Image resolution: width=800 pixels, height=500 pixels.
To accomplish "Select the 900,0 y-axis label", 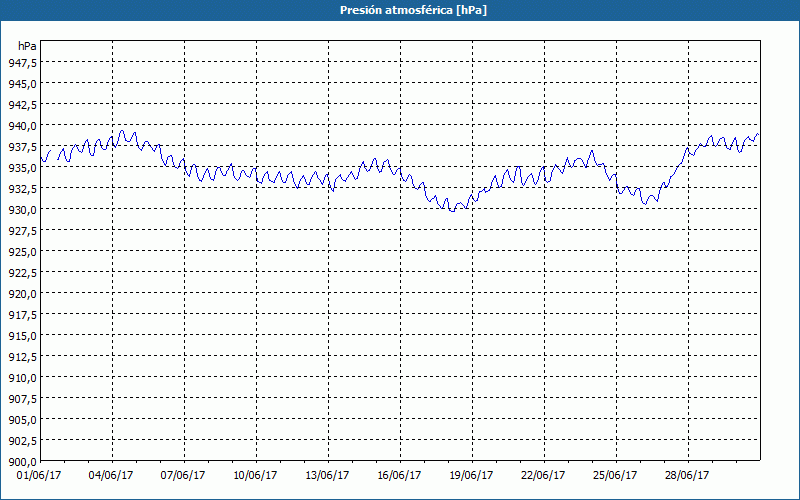I will 22,461.
